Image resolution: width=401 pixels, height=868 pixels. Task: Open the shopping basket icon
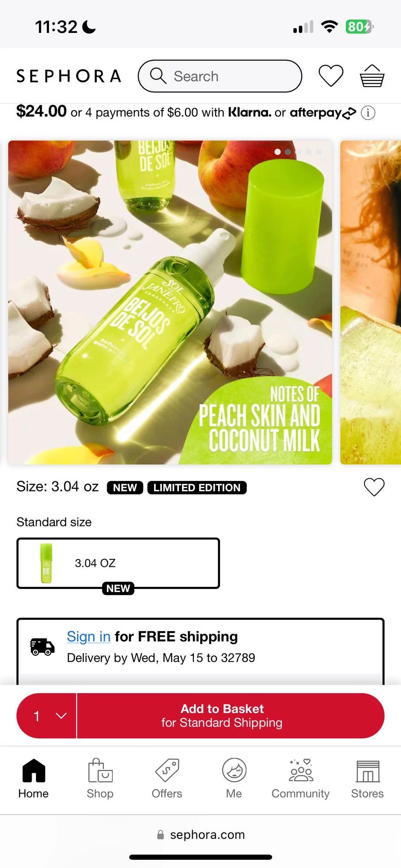pos(372,76)
